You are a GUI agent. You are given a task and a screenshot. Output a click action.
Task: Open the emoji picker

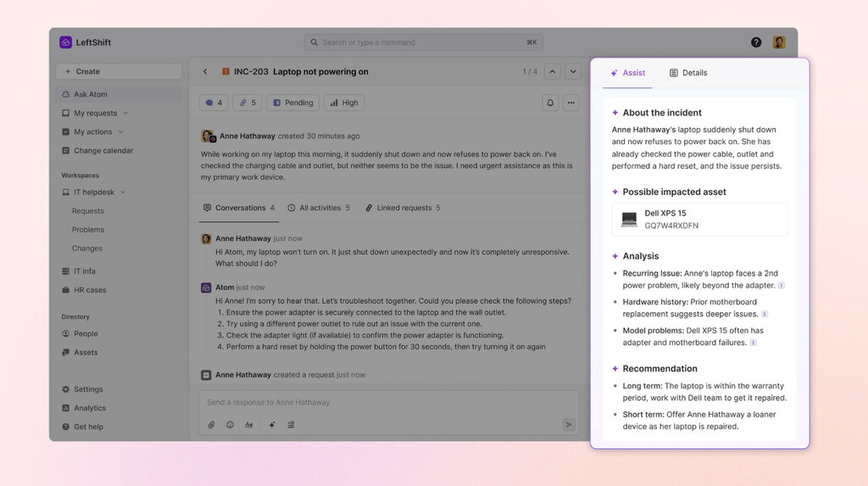(230, 425)
